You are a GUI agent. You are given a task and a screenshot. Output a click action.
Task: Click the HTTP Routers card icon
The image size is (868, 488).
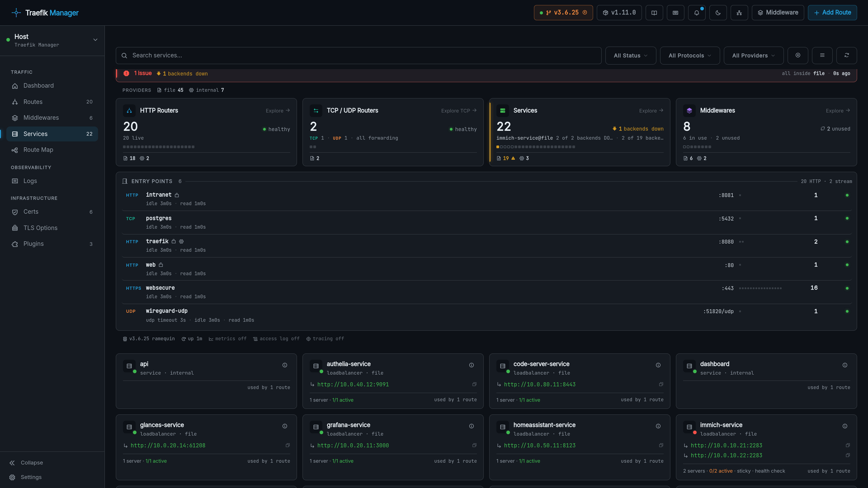(x=129, y=111)
